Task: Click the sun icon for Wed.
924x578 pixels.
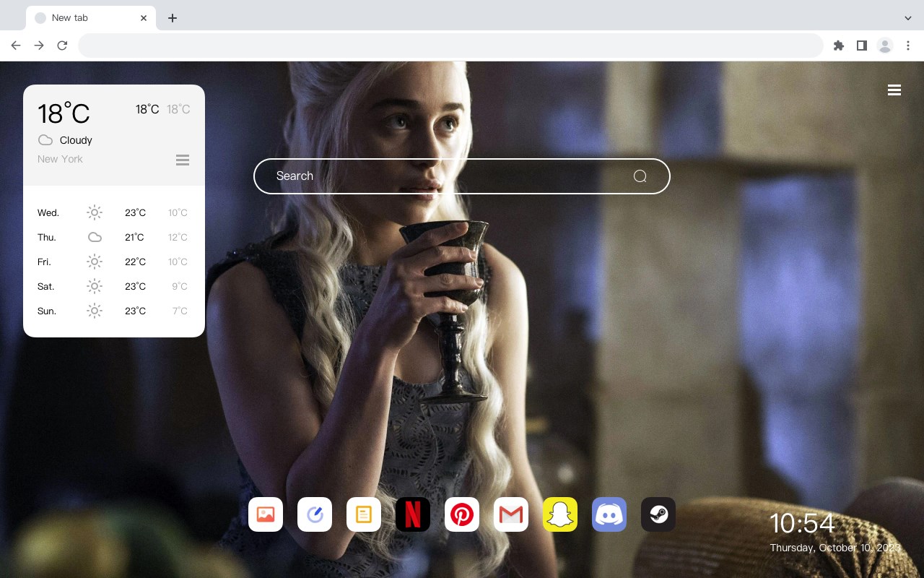Action: 95,212
